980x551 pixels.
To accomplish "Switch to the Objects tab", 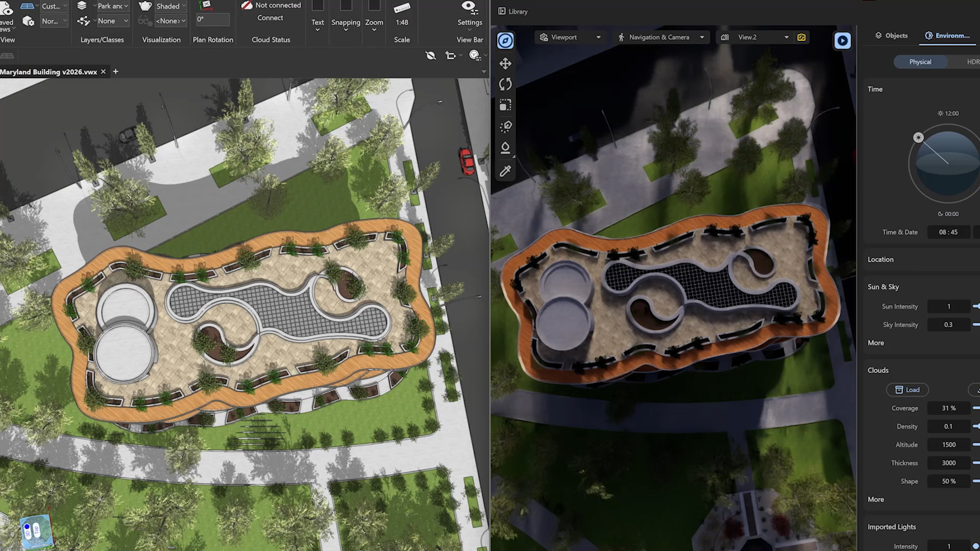I will tap(892, 36).
